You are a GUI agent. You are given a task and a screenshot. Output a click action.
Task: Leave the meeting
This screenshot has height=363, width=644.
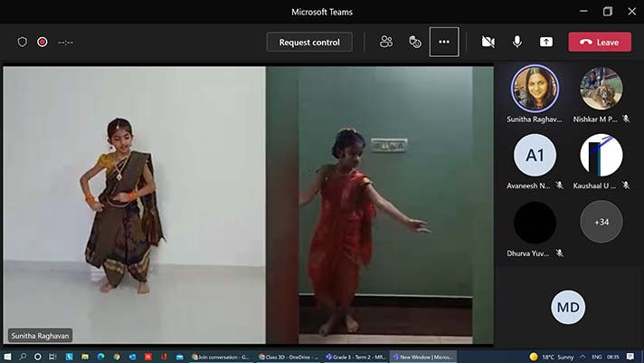point(600,42)
